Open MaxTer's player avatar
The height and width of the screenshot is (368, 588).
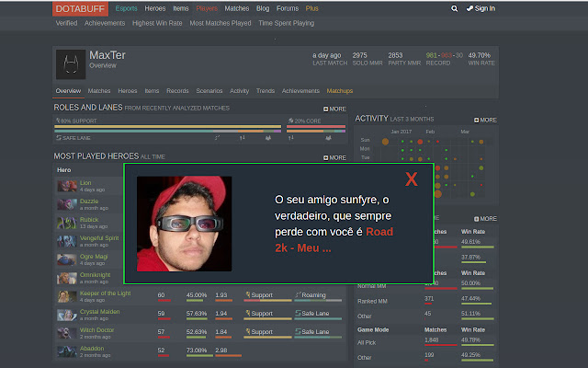click(71, 64)
